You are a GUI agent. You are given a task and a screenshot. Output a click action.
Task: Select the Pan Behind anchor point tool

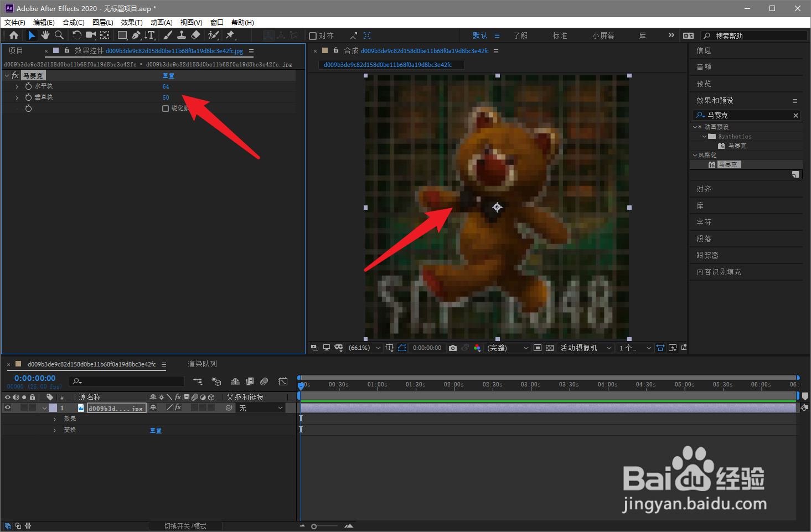105,35
